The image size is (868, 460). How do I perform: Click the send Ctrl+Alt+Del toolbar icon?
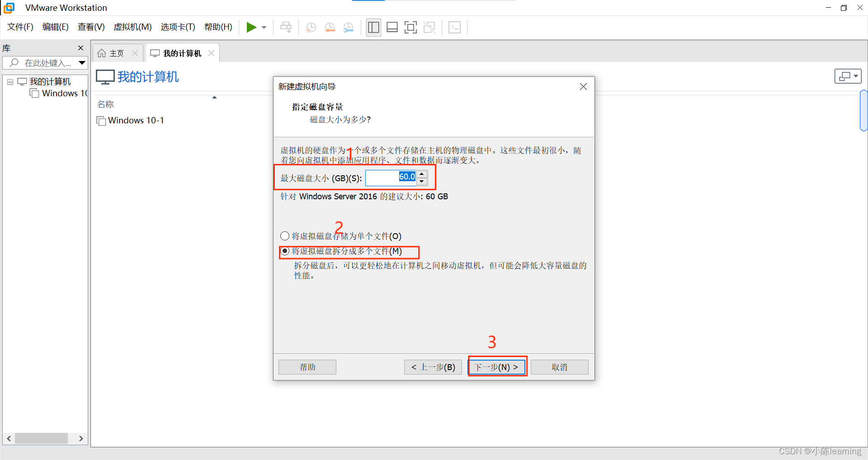pyautogui.click(x=286, y=28)
